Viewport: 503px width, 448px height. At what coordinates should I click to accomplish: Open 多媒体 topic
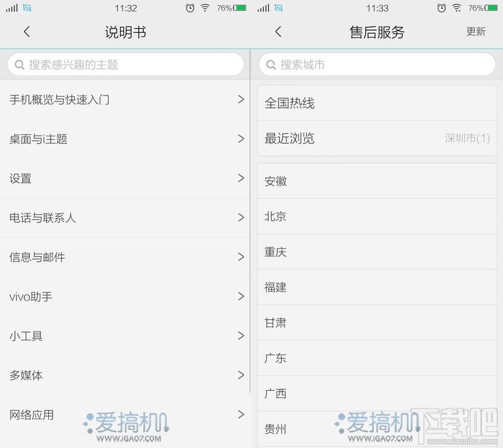[125, 375]
